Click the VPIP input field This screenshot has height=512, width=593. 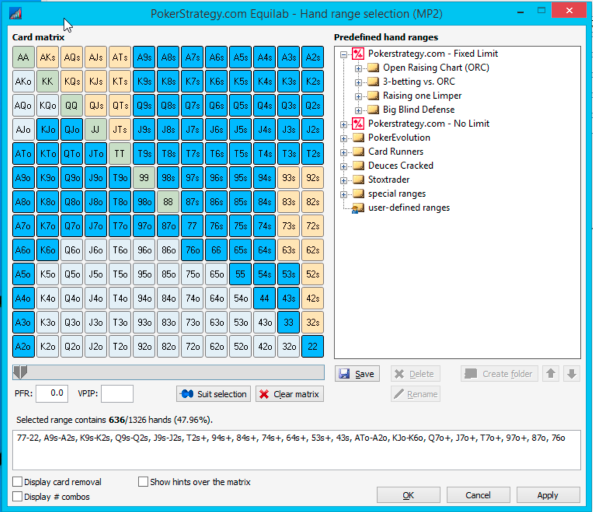point(117,394)
